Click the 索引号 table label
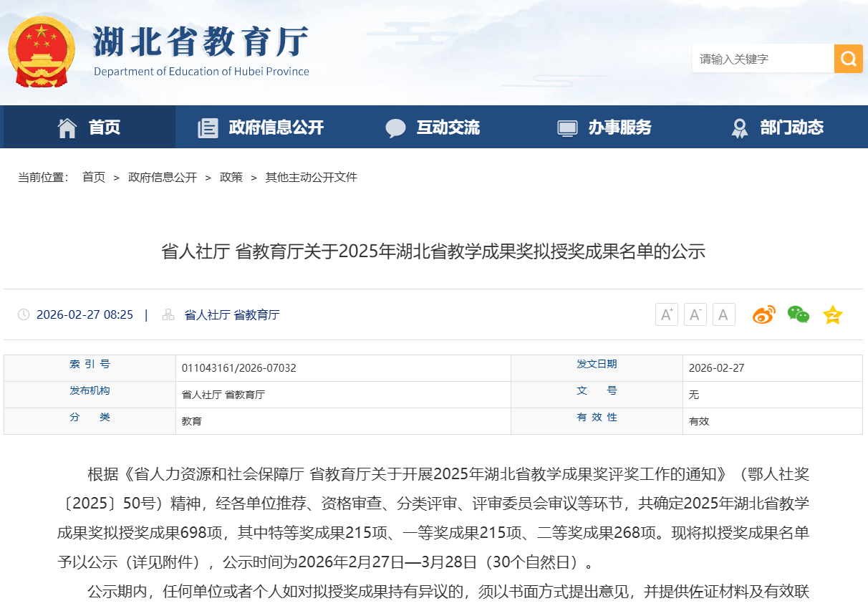 point(90,364)
